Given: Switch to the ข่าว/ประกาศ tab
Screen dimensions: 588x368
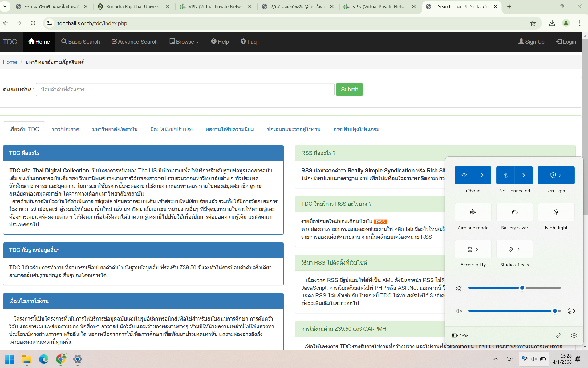Looking at the screenshot, I should click(x=66, y=129).
